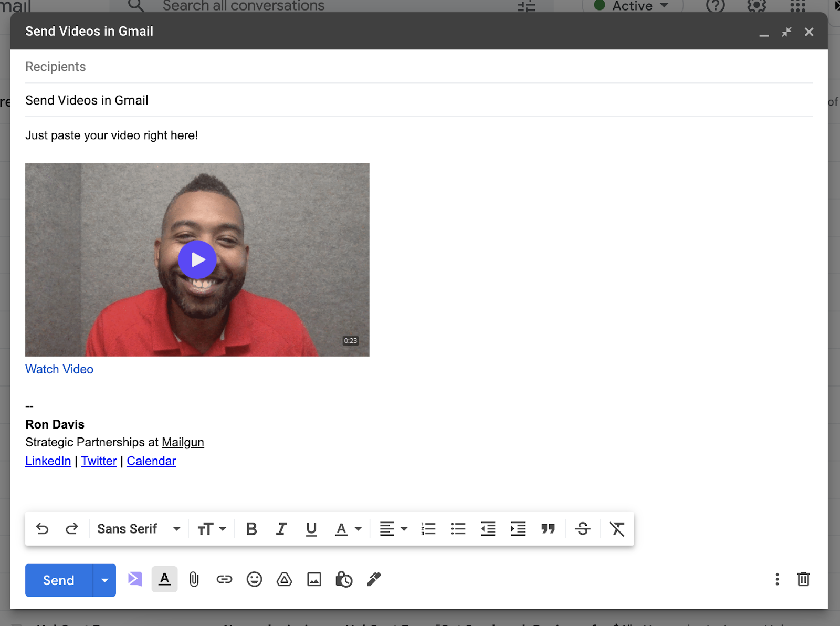This screenshot has height=626, width=840.
Task: Toggle confidential mode
Action: point(344,579)
